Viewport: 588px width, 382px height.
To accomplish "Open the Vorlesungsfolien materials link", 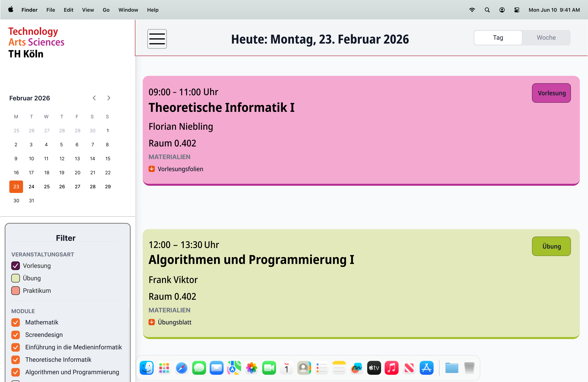I will coord(180,169).
